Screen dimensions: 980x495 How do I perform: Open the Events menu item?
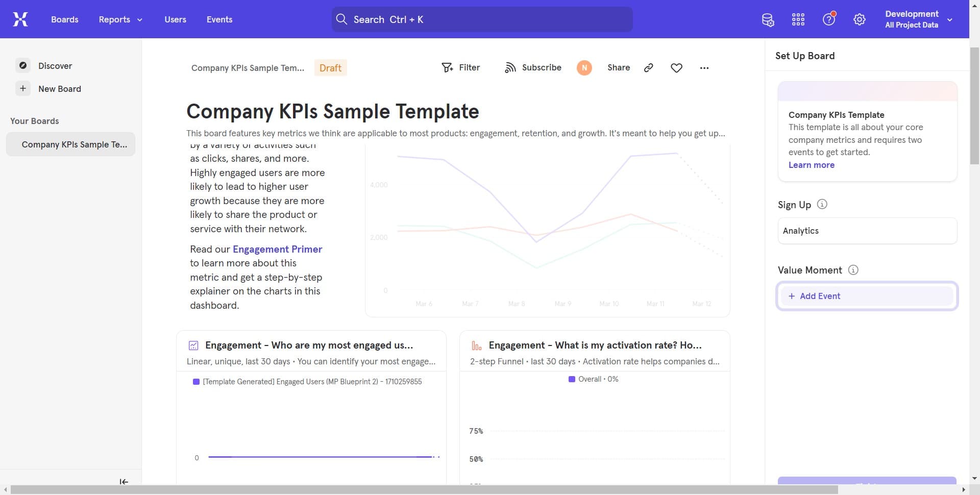click(x=219, y=19)
